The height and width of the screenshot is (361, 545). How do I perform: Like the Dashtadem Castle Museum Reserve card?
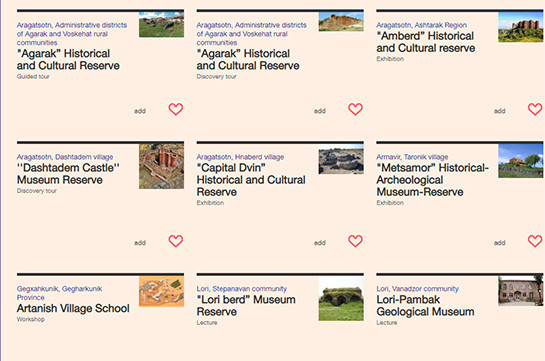click(x=176, y=241)
